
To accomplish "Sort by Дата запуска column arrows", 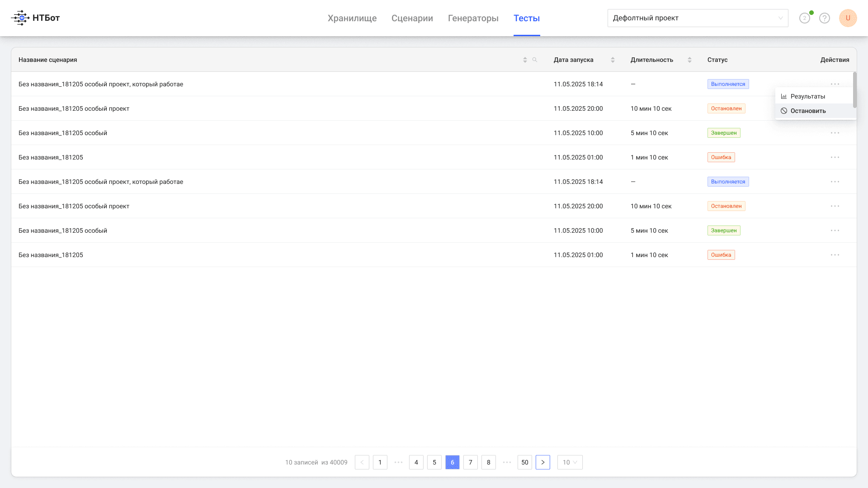I will click(613, 60).
